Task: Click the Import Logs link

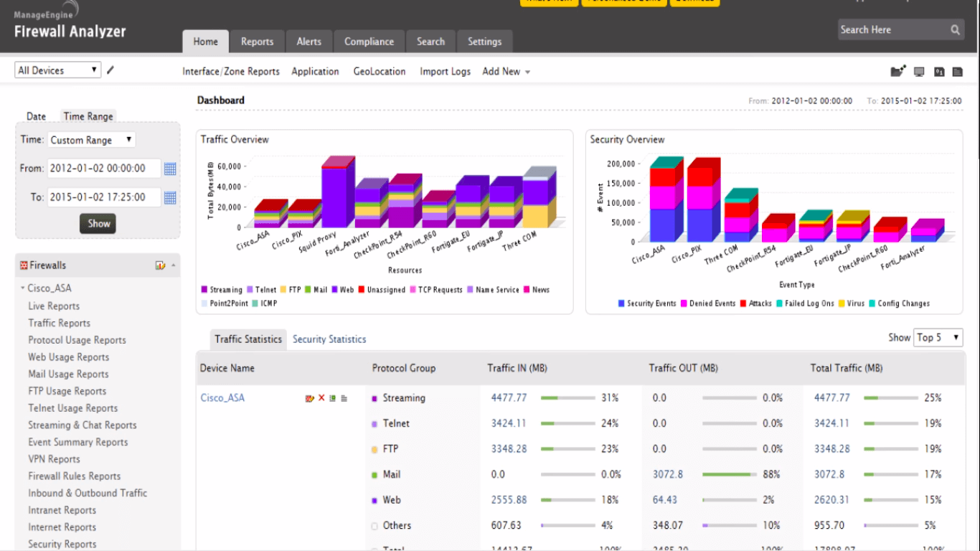Action: pyautogui.click(x=446, y=72)
